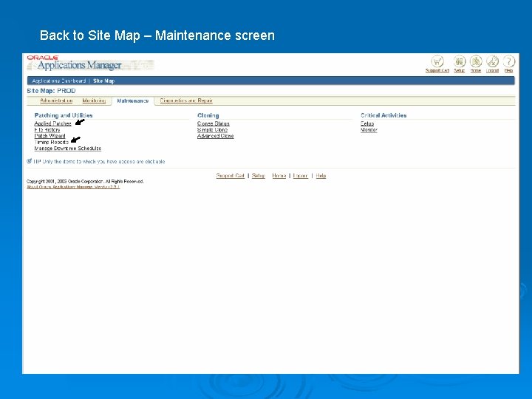Click Setup under Critical Activities

(x=367, y=123)
